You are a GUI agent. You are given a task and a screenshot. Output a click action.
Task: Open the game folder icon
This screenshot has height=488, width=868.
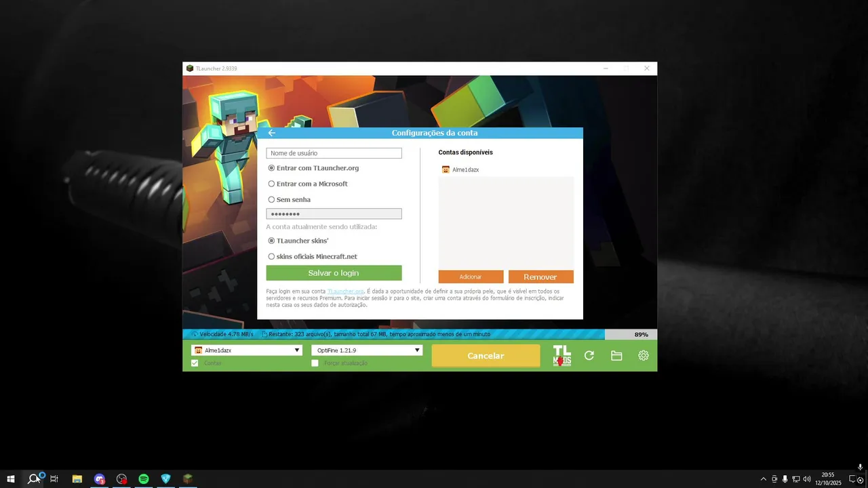click(x=616, y=356)
